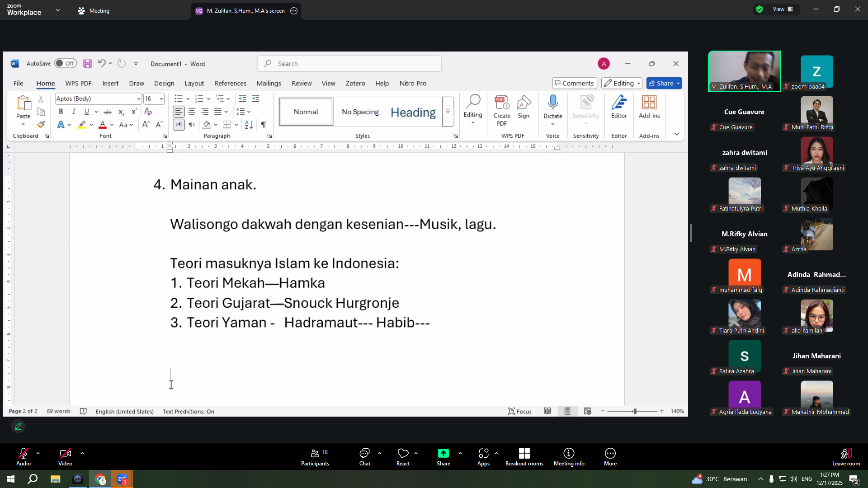The height and width of the screenshot is (488, 868).
Task: Open the spelling proofing status icon
Action: click(x=83, y=411)
